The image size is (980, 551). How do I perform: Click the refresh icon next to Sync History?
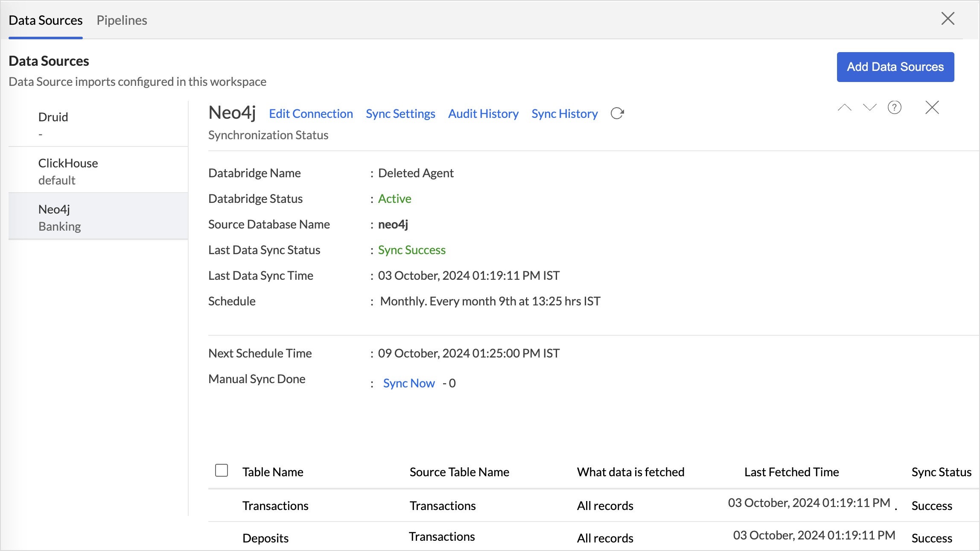point(617,114)
